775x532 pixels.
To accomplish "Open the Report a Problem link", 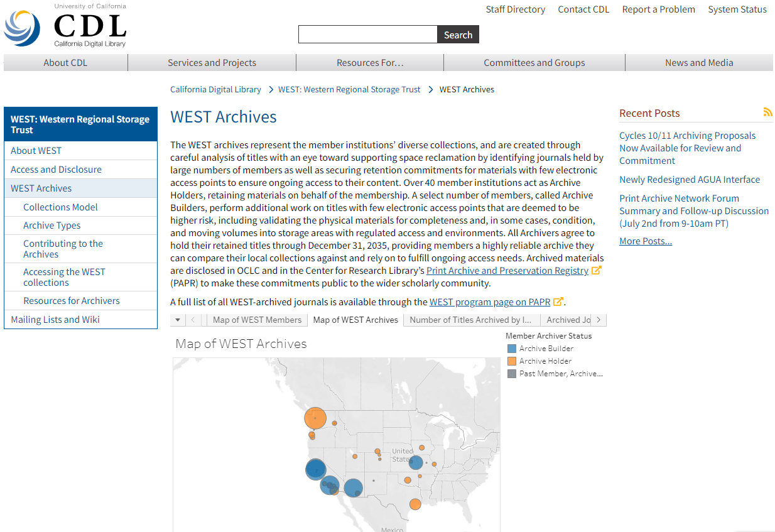I will tap(658, 9).
